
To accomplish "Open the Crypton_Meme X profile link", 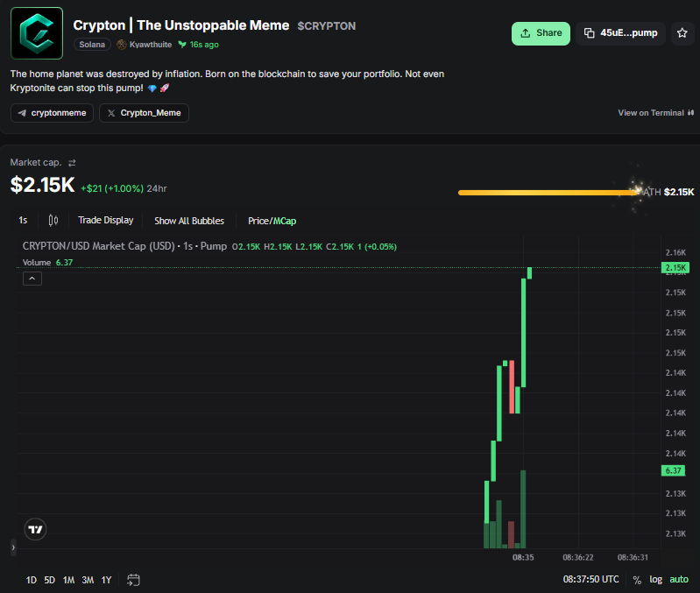I will coord(144,113).
